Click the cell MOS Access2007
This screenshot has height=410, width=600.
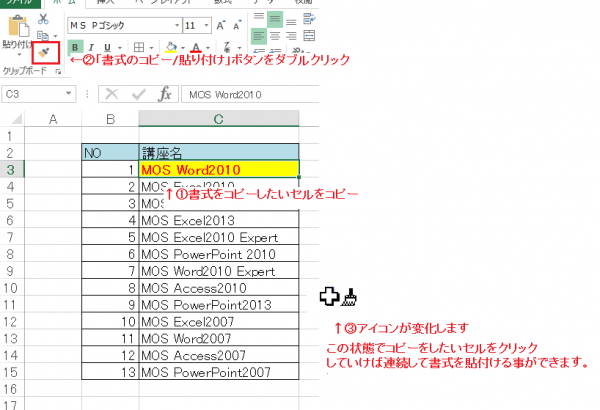(218, 355)
